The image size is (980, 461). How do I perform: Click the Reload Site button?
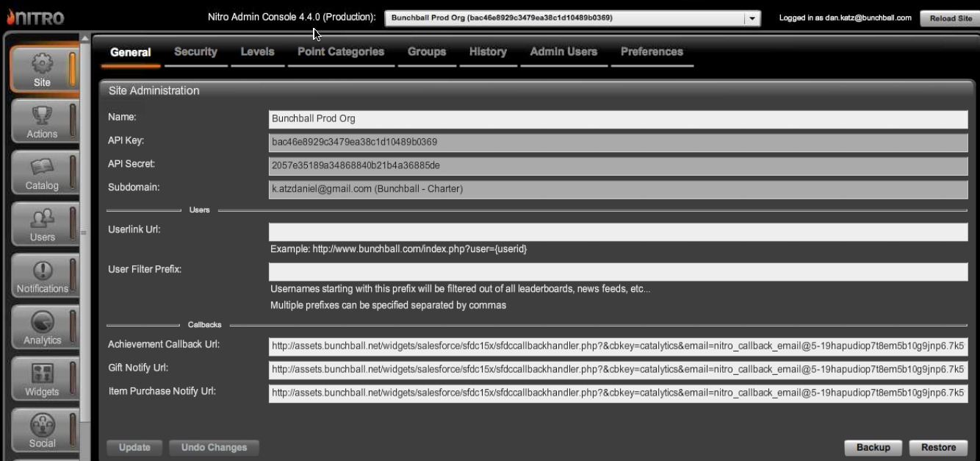pyautogui.click(x=950, y=18)
